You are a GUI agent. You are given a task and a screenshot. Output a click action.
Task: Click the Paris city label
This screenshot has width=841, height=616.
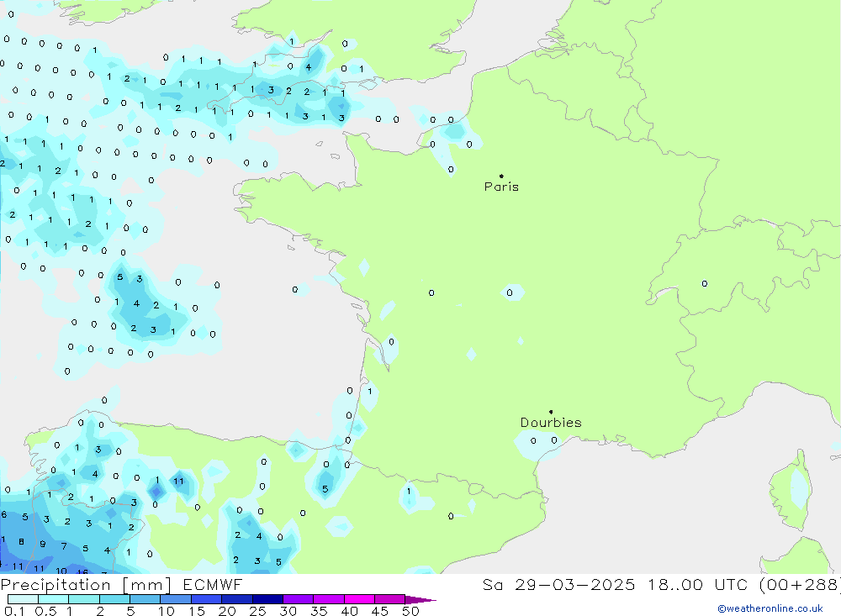(x=501, y=187)
